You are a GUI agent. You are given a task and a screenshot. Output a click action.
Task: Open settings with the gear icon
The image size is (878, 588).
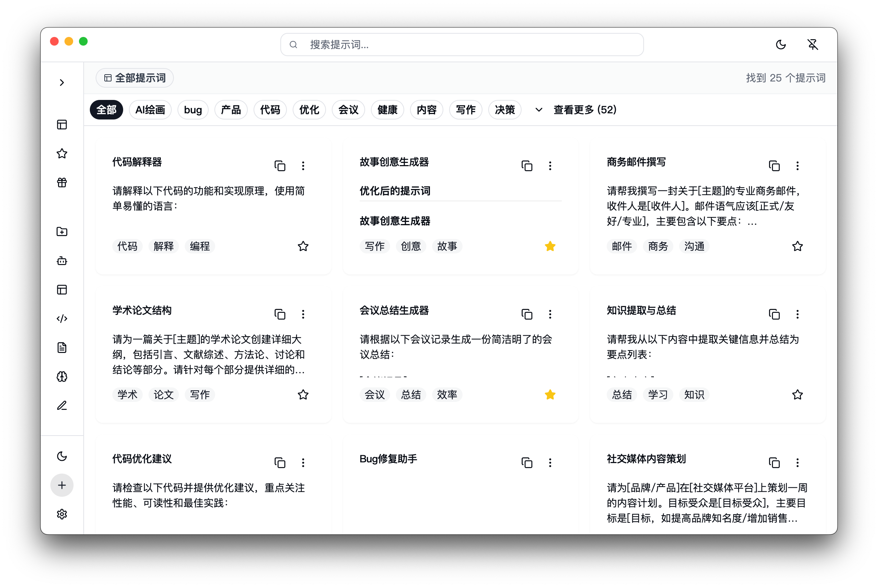point(62,514)
